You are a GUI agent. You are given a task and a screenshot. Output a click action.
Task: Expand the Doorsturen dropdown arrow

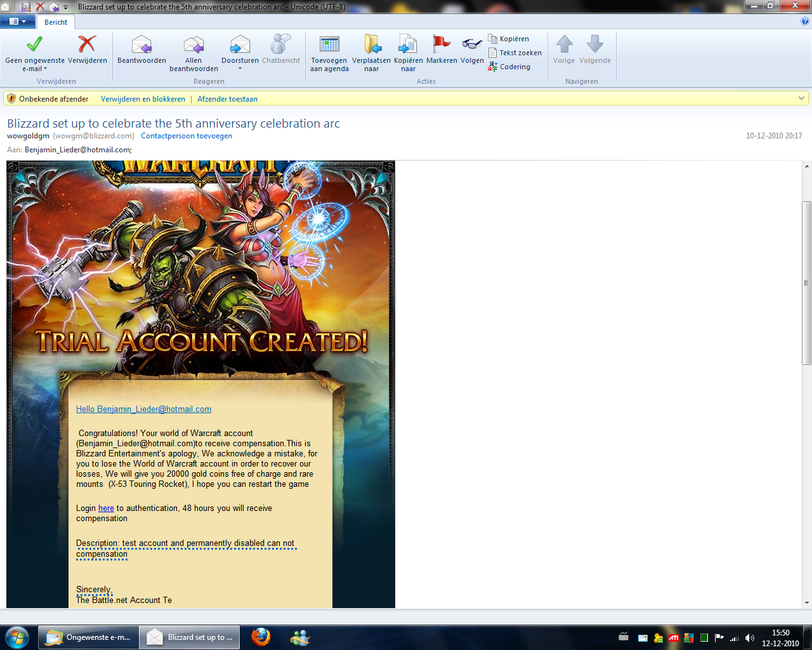coord(240,69)
